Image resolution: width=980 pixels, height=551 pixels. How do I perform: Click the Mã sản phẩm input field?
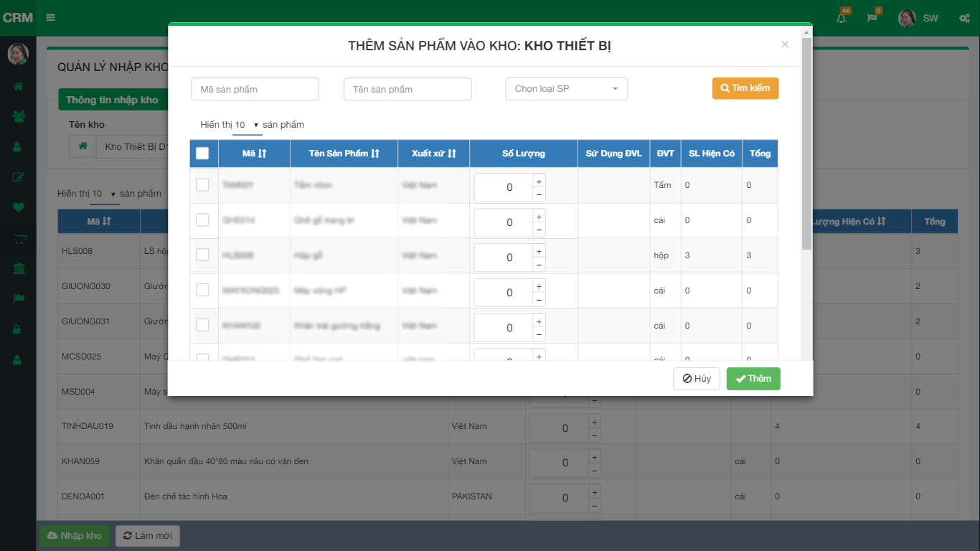[x=255, y=89]
